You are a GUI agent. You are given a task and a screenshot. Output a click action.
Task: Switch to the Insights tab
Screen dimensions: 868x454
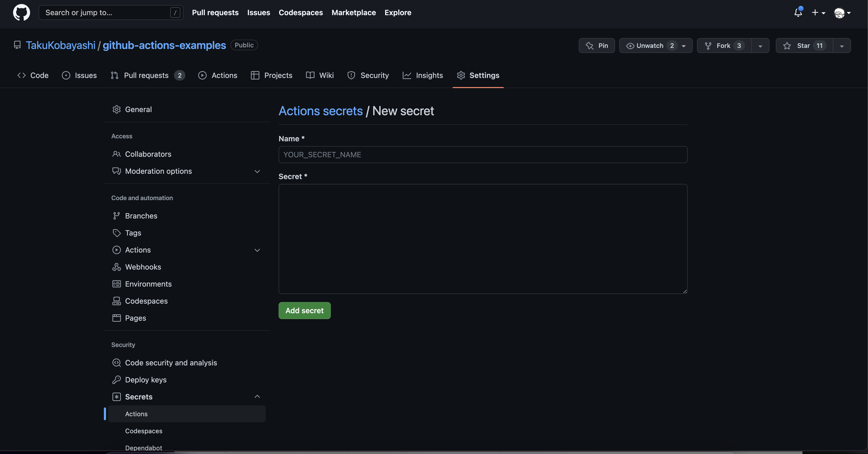[x=430, y=75]
